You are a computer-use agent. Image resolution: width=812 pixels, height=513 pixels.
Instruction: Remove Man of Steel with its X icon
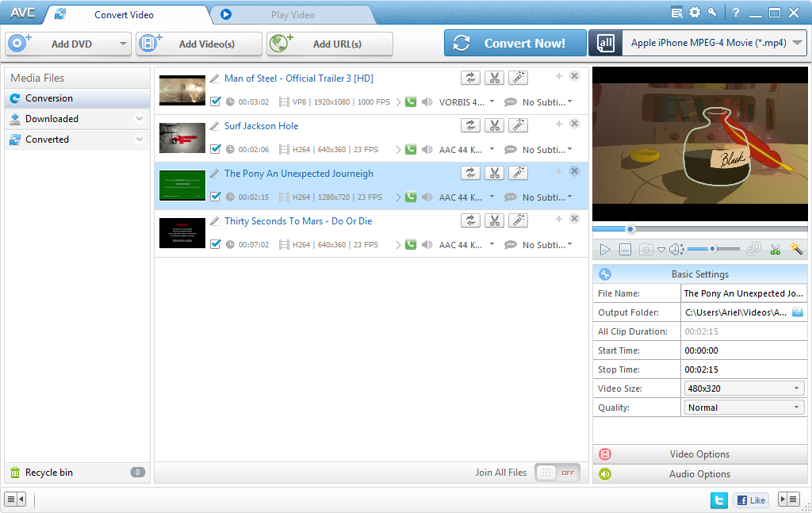[x=574, y=76]
